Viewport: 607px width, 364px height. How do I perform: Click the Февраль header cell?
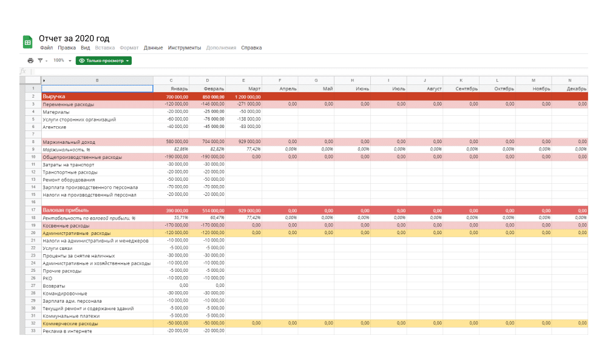click(x=208, y=89)
